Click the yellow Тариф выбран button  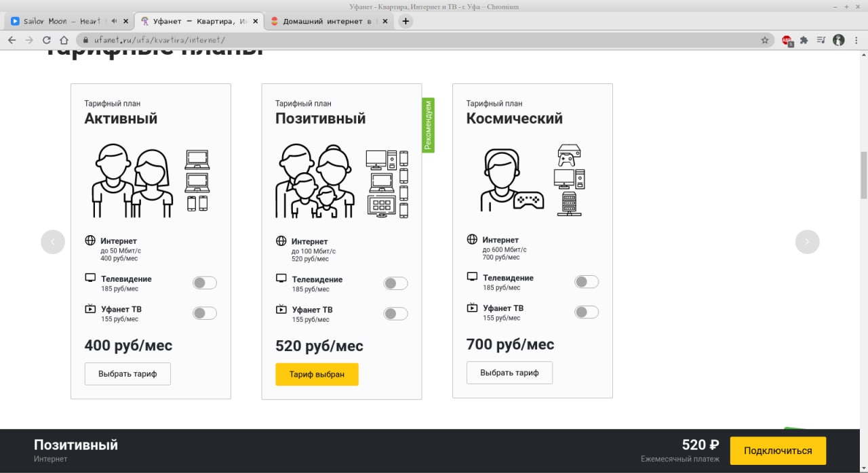pyautogui.click(x=317, y=374)
